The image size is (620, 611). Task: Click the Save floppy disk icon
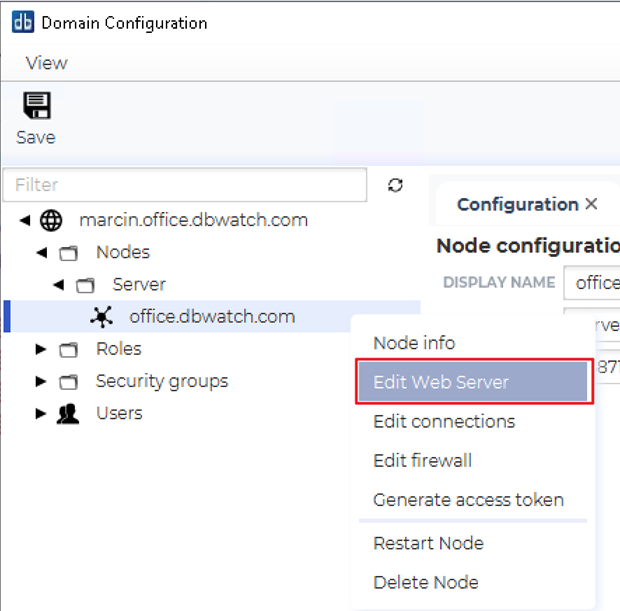click(x=36, y=106)
